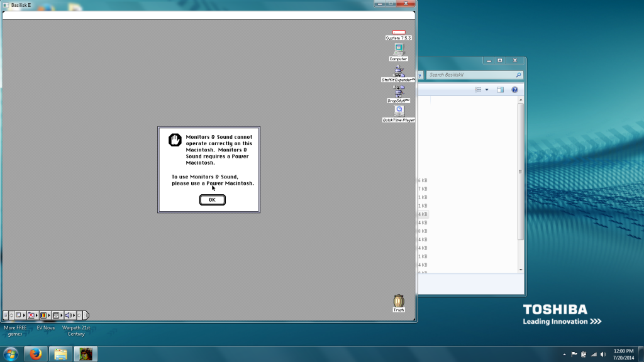Click the Change your view icon
This screenshot has width=644, height=362.
tap(478, 89)
